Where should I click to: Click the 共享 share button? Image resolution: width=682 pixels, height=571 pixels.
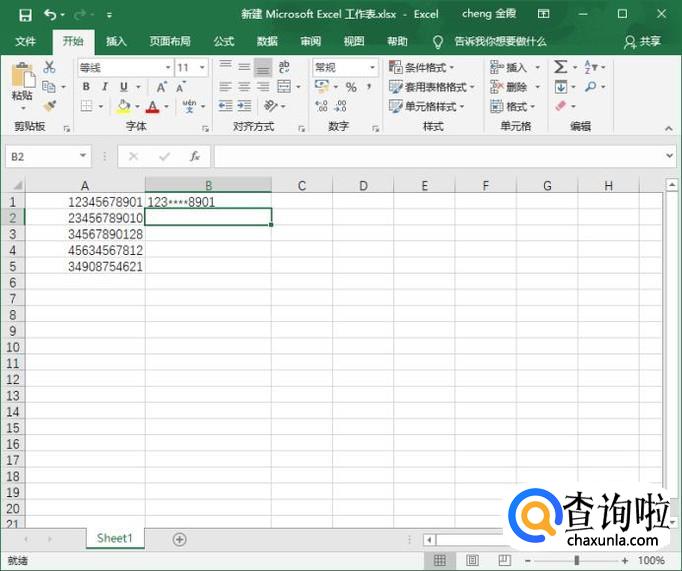(642, 41)
